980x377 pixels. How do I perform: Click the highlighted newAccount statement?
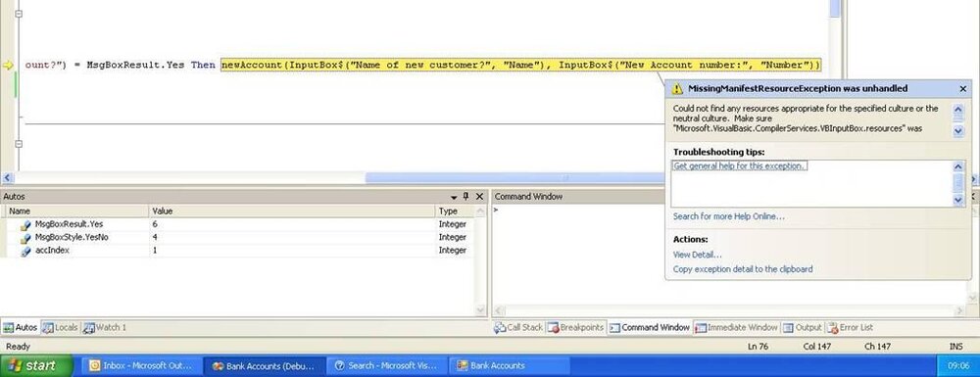click(x=520, y=65)
